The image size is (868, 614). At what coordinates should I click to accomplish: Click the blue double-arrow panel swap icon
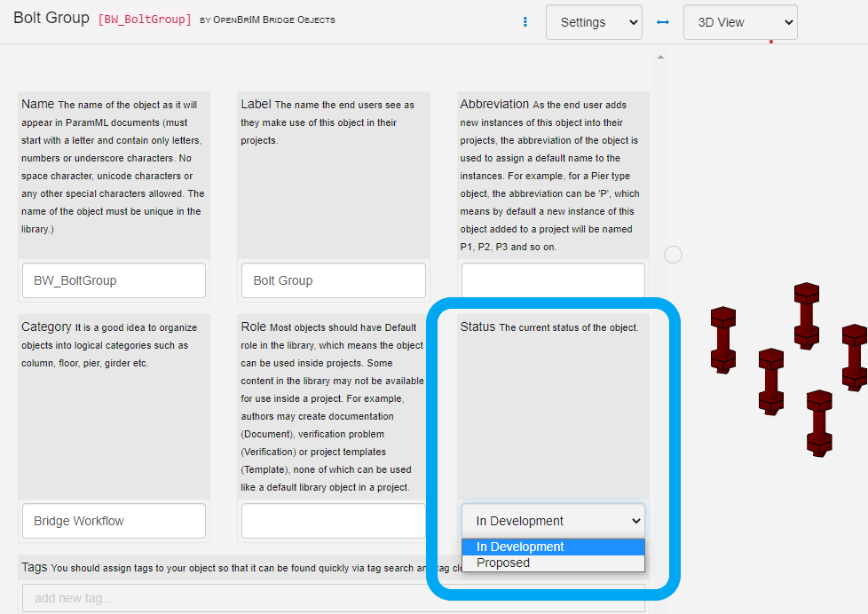click(662, 22)
